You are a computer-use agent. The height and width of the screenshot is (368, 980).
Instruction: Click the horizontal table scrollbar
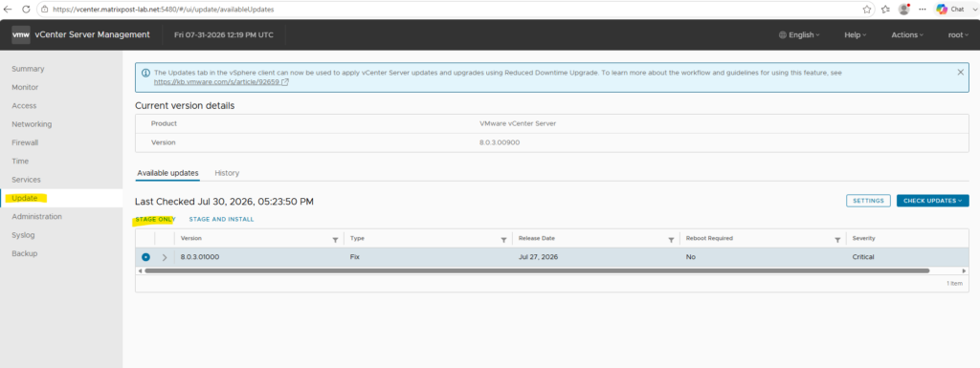pyautogui.click(x=537, y=271)
